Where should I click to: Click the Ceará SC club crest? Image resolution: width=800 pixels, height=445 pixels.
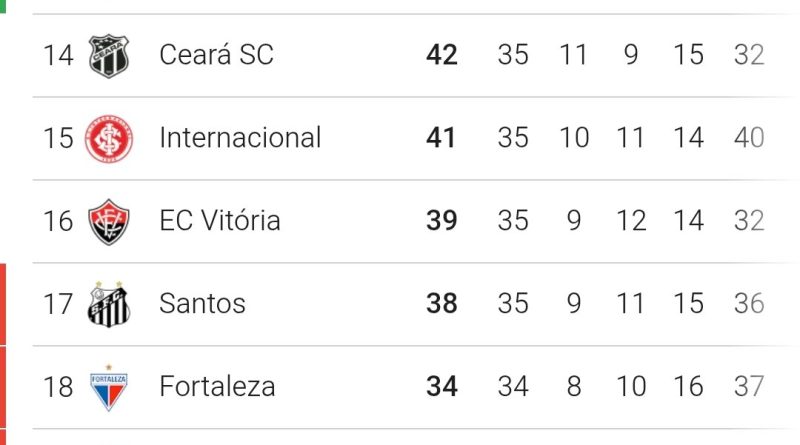[108, 55]
